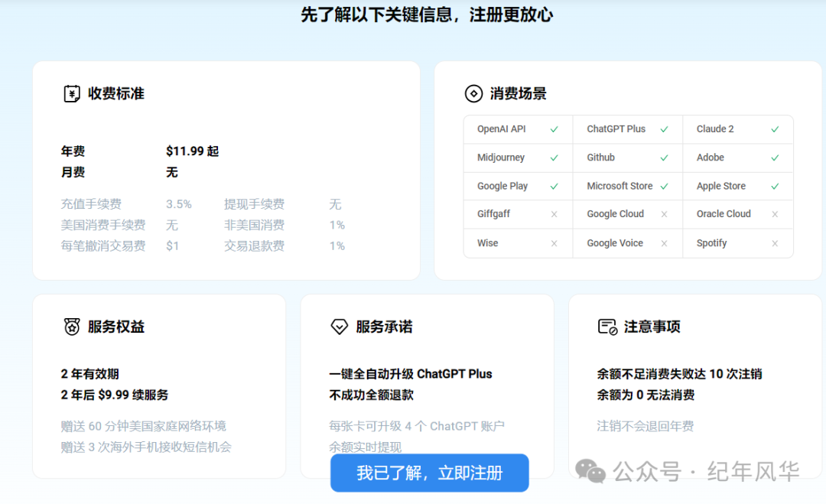
Task: Click the X mark beside Spotify
Action: (x=775, y=243)
